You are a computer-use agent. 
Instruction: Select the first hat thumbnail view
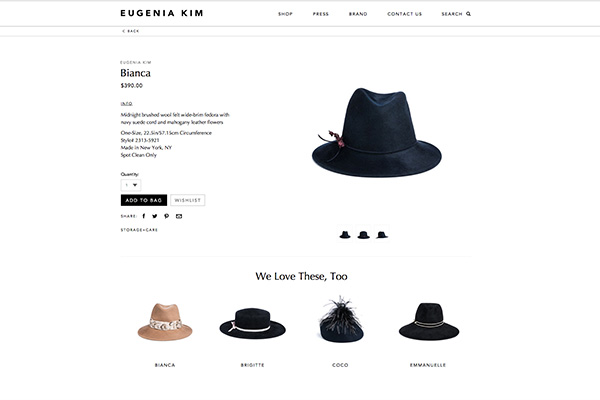pyautogui.click(x=345, y=234)
